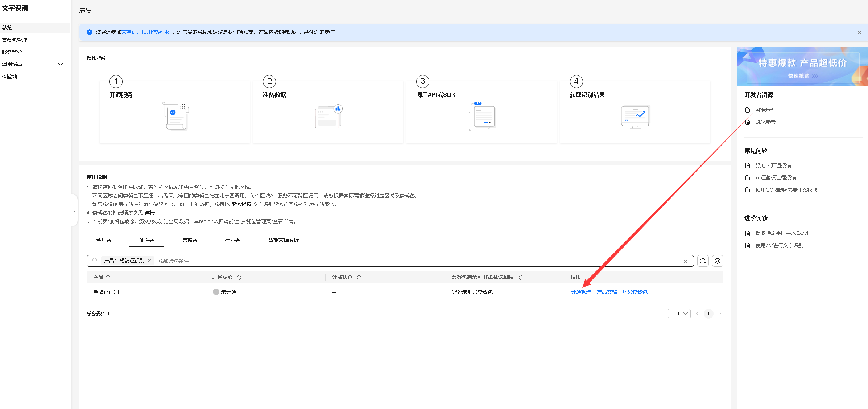This screenshot has height=409, width=868.
Task: Collapse the left sidebar panel handle
Action: tap(74, 210)
